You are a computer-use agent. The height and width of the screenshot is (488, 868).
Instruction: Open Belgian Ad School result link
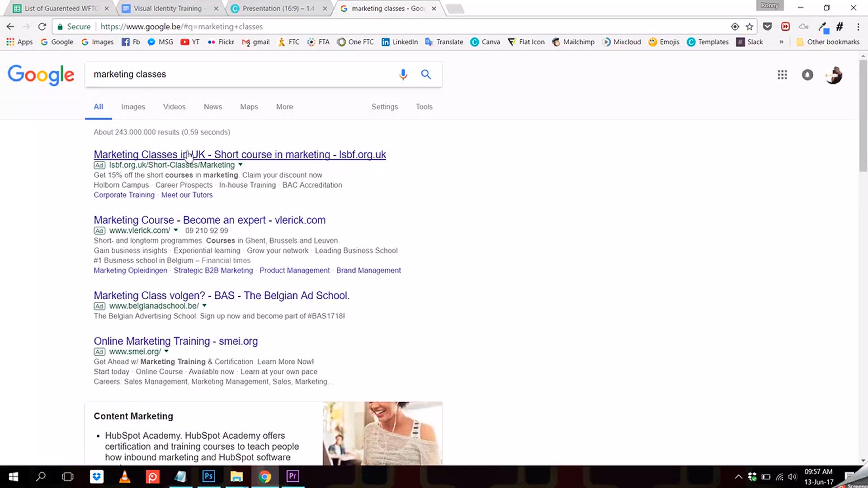click(222, 296)
